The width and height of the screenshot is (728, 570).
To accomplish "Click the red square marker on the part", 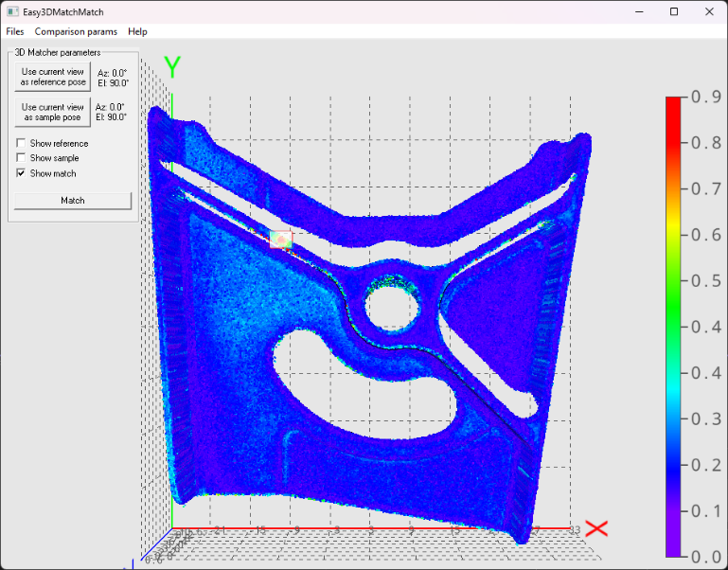I will tap(281, 240).
